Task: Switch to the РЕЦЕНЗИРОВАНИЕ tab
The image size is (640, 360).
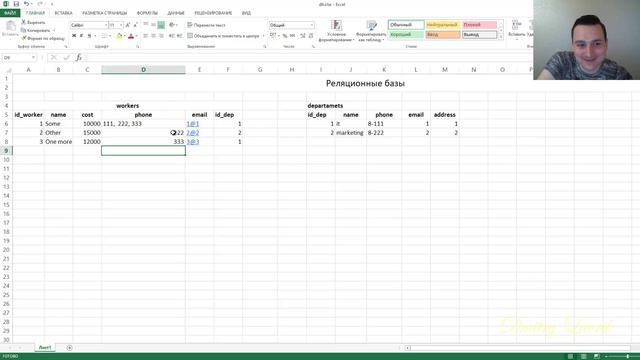Action: (213, 13)
